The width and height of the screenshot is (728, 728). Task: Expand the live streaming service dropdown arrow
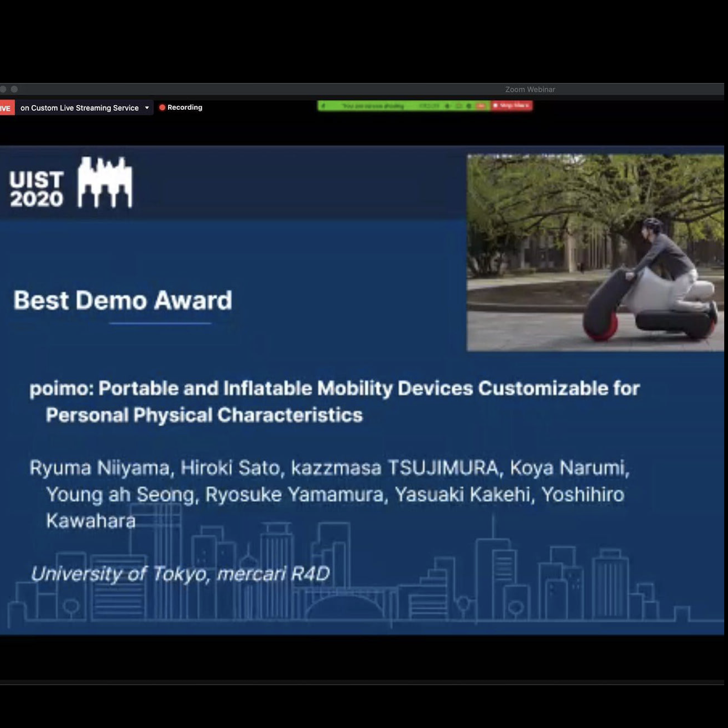147,108
